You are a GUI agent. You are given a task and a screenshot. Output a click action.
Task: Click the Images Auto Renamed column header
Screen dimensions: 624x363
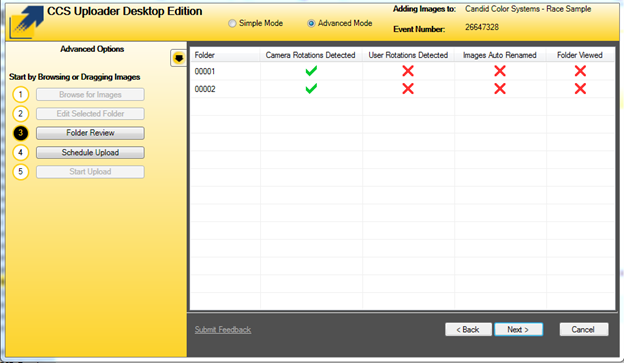pyautogui.click(x=500, y=55)
